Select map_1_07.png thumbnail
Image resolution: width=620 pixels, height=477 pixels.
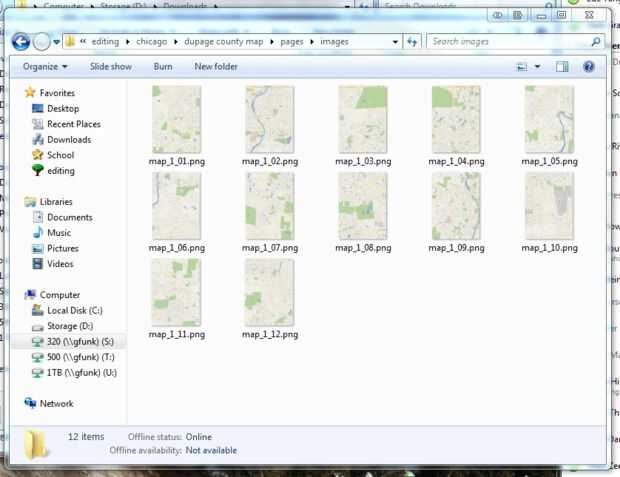pyautogui.click(x=270, y=206)
